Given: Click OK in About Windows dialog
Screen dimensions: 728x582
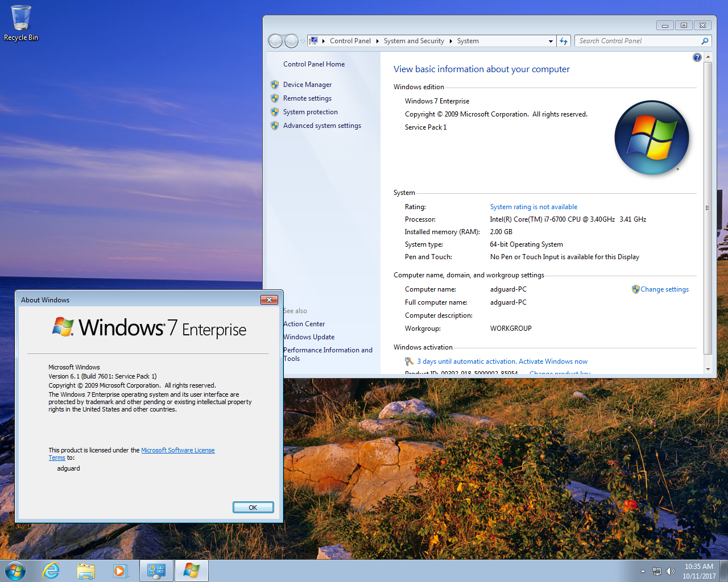Looking at the screenshot, I should pyautogui.click(x=253, y=508).
